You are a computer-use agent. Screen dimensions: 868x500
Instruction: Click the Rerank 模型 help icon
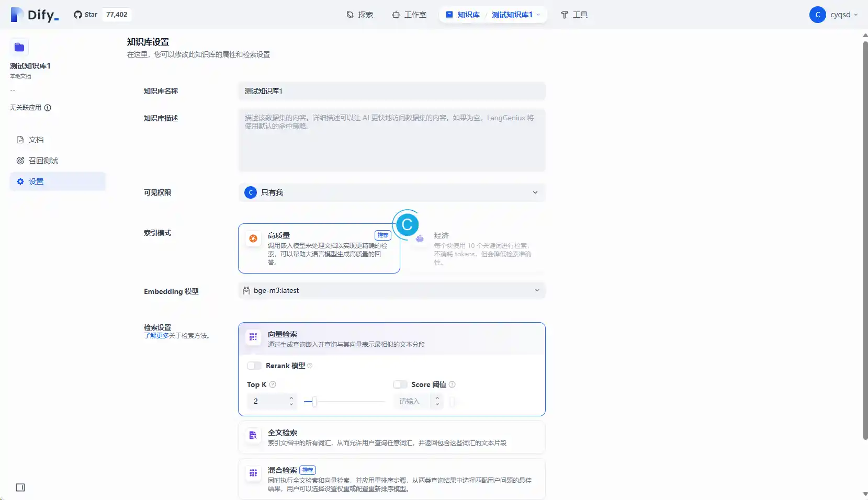pyautogui.click(x=310, y=366)
